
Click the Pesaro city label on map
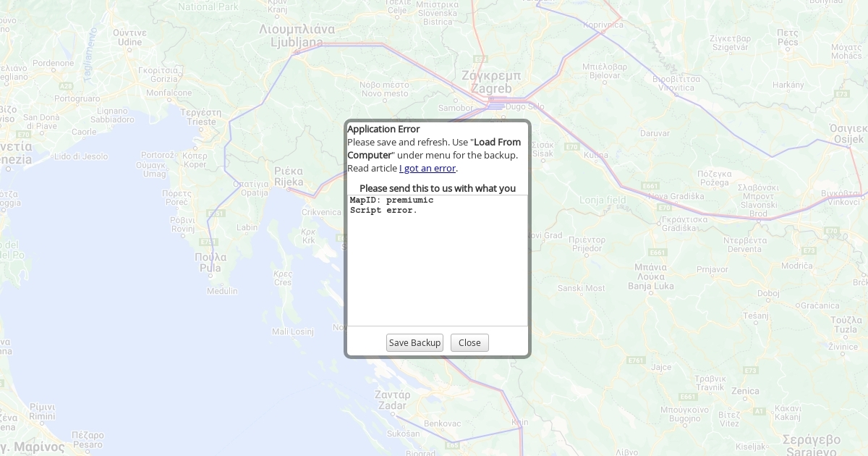point(88,439)
